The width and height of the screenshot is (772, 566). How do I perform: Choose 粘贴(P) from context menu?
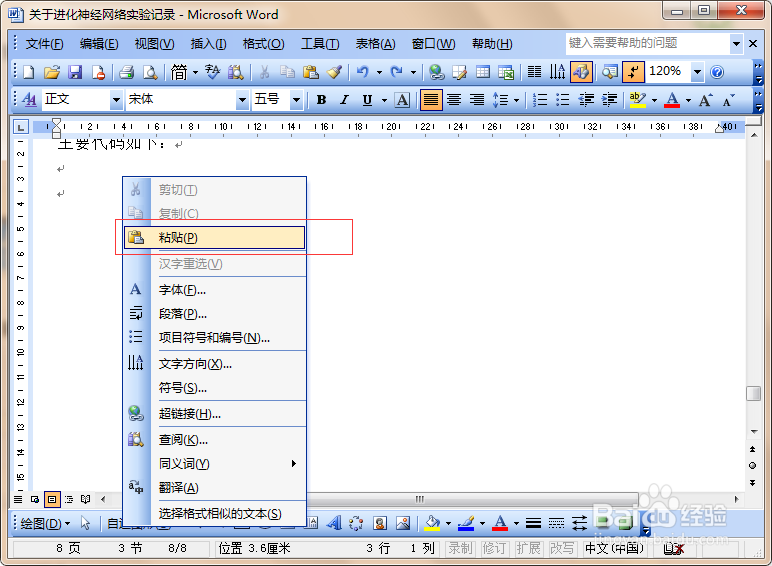coord(215,238)
